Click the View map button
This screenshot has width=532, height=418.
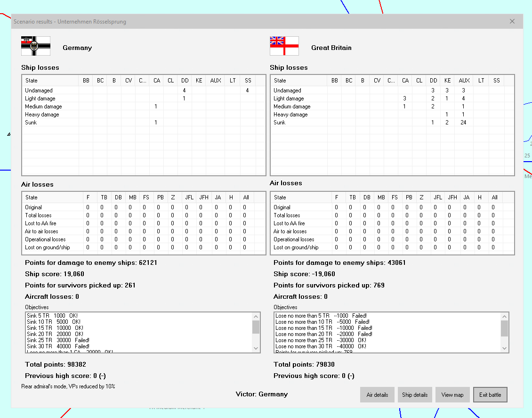(x=452, y=394)
